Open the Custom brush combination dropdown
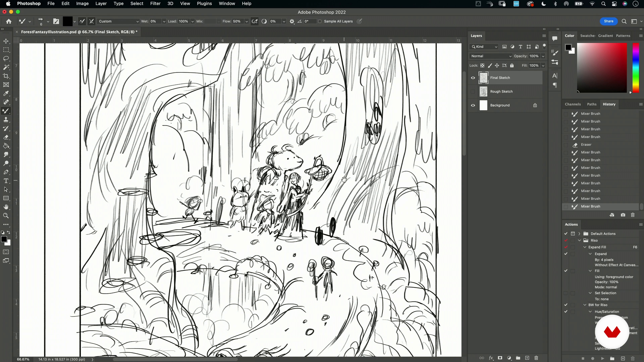This screenshot has width=644, height=362. (118, 21)
